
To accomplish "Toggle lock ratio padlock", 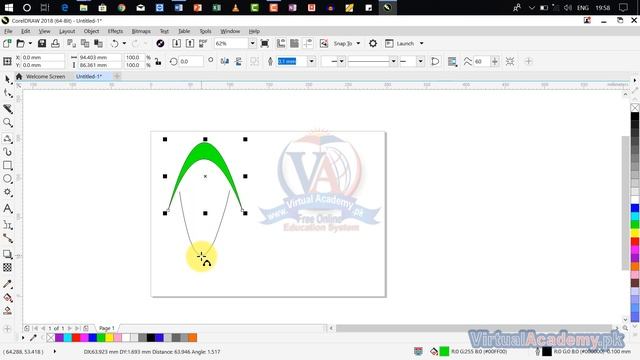I will (158, 62).
